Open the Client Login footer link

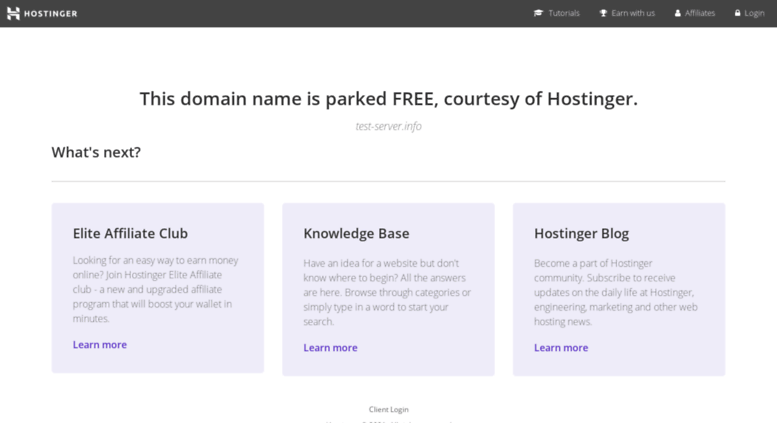388,409
